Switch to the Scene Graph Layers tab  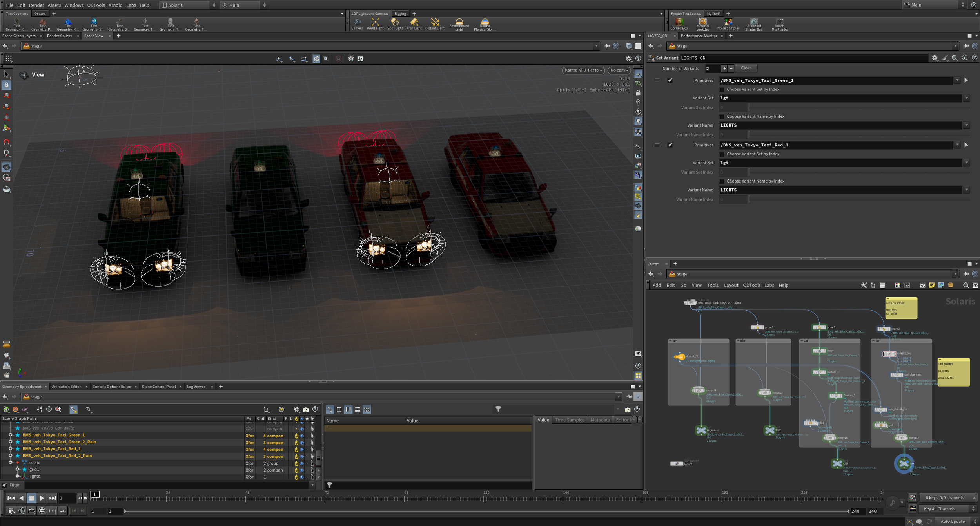[19, 36]
